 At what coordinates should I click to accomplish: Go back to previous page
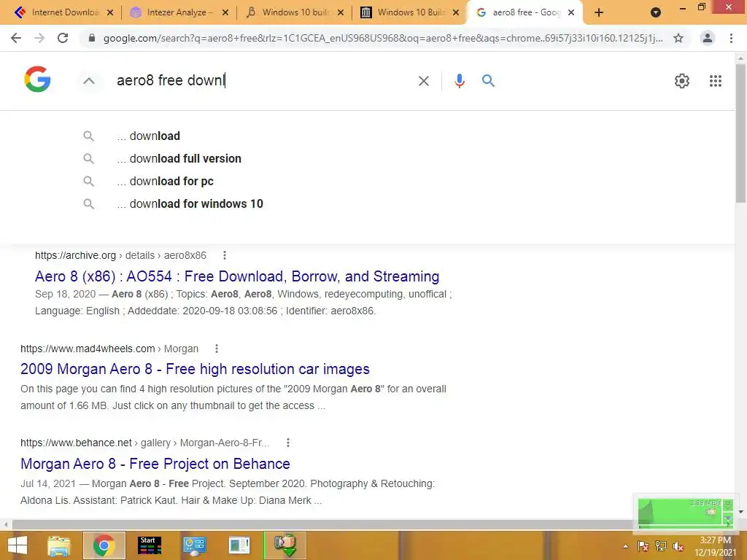click(16, 38)
